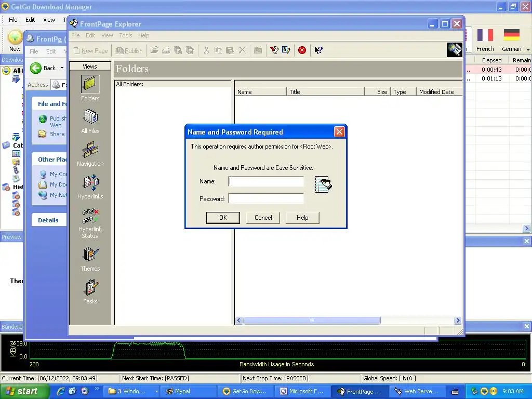Click the Cross File Spelling toolbar icon
Viewport: 532px width, 399px height.
pos(190,50)
